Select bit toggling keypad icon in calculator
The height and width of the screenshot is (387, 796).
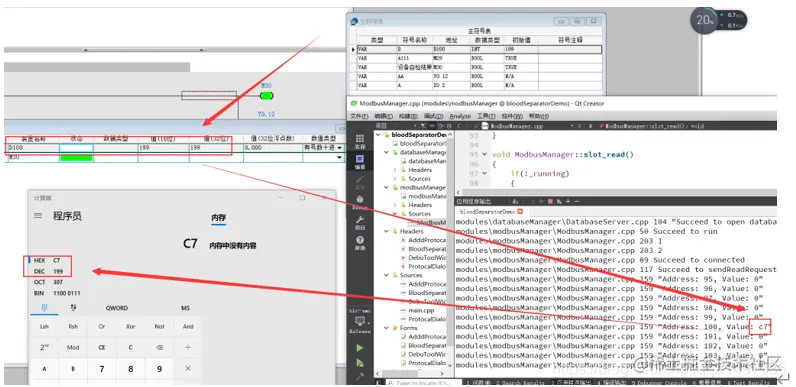[x=73, y=308]
